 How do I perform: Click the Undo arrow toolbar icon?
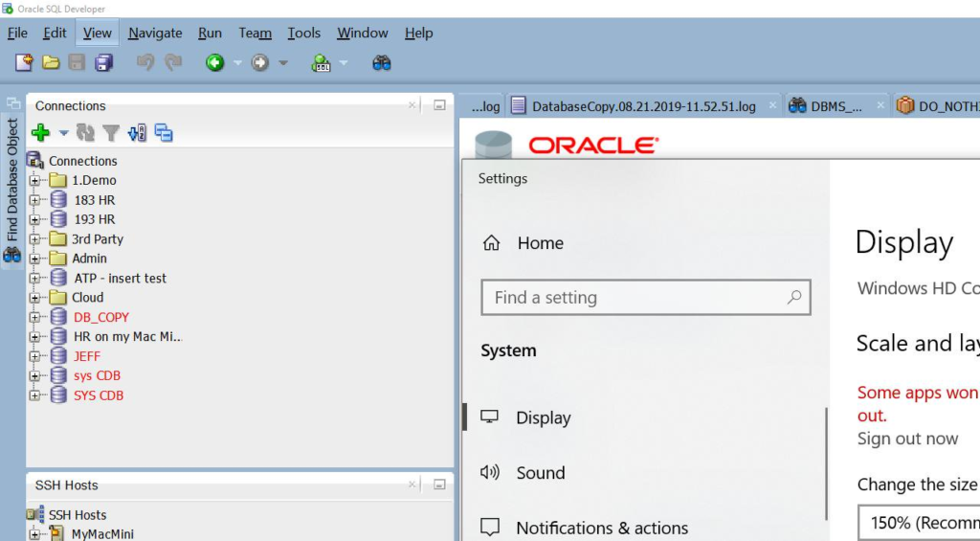click(145, 62)
